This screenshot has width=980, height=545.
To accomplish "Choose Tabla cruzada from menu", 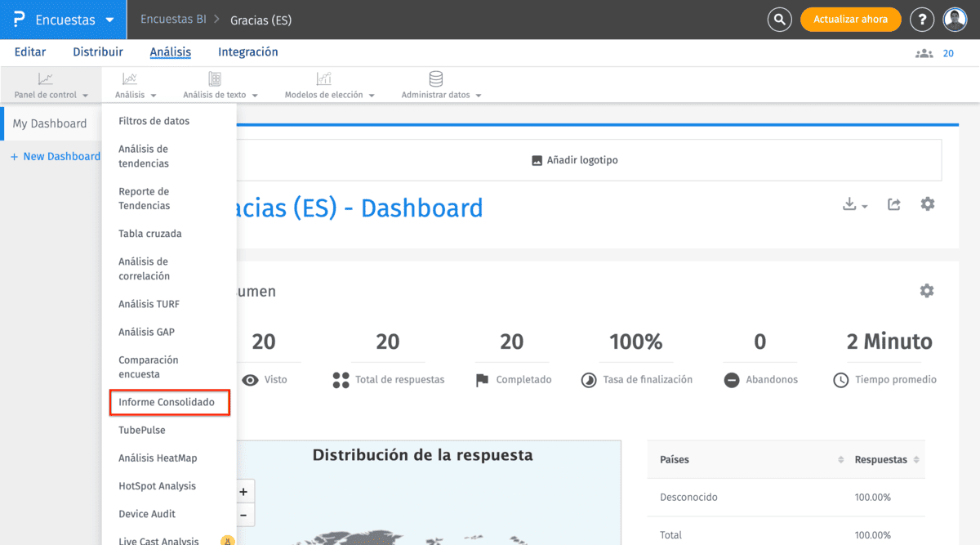I will coord(150,234).
